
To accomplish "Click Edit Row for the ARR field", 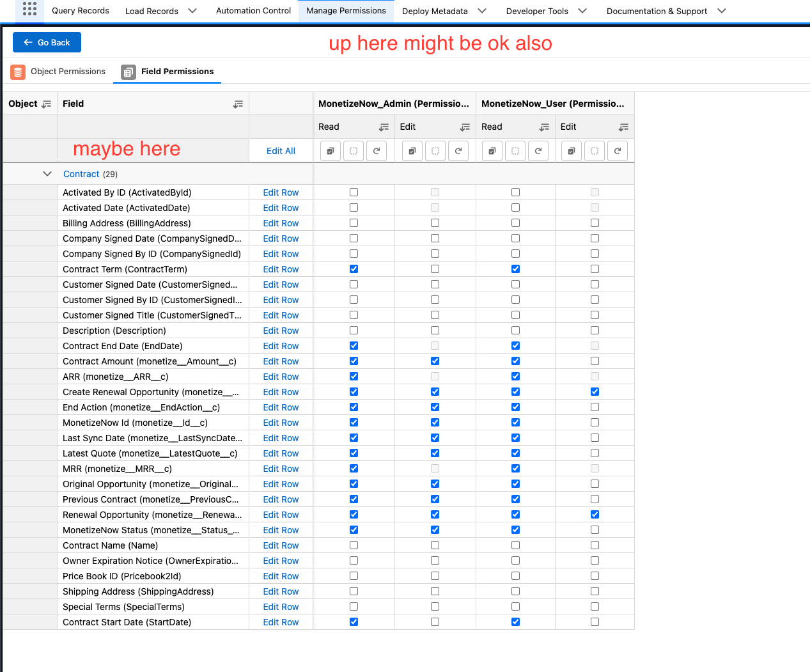I will point(281,376).
